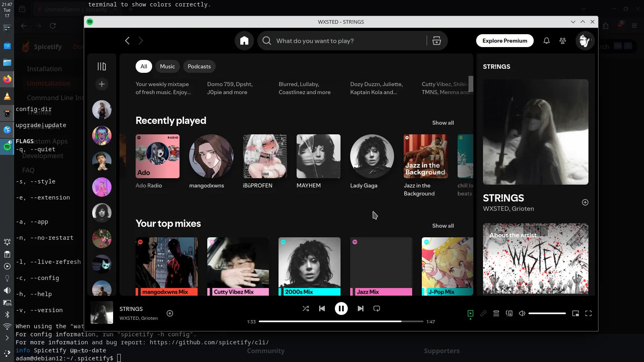
Task: Click Spotify icon in OS panel
Action: click(7, 147)
